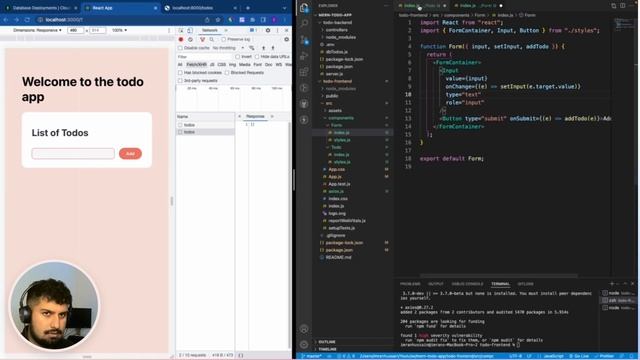Select the All filter type
This screenshot has width=640, height=360.
point(180,64)
